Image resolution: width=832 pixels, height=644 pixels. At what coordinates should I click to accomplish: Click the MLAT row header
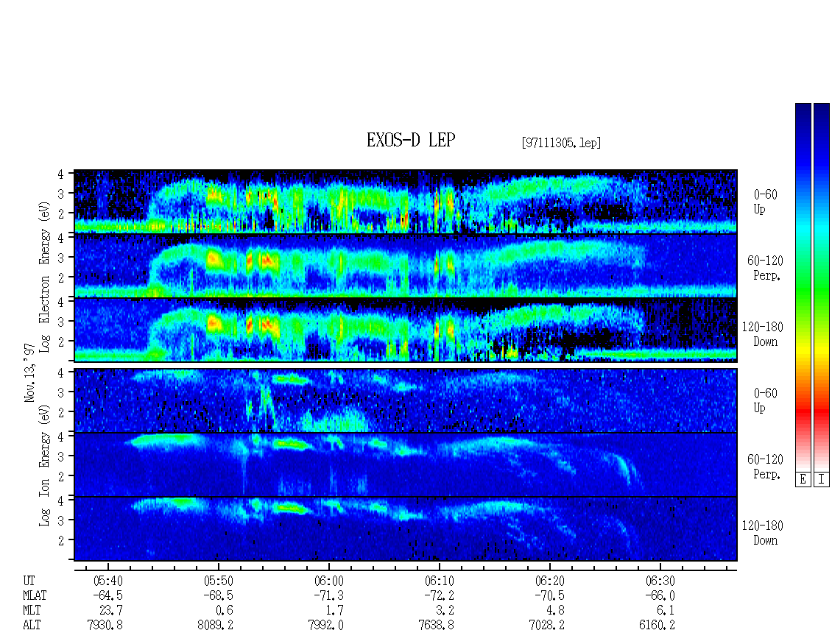pos(35,595)
